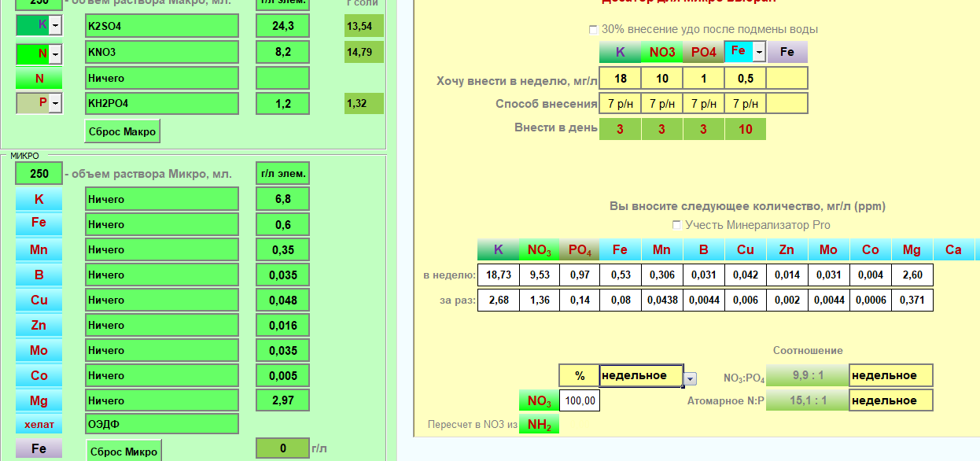Screen dimensions: 980x461
Task: Open the cyan Fe dropdown in doser header
Action: 759,53
